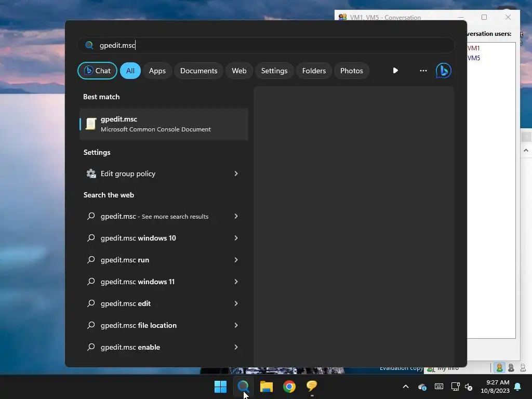
Task: Click the scroll-up arrow in Conversation window
Action: (526, 150)
